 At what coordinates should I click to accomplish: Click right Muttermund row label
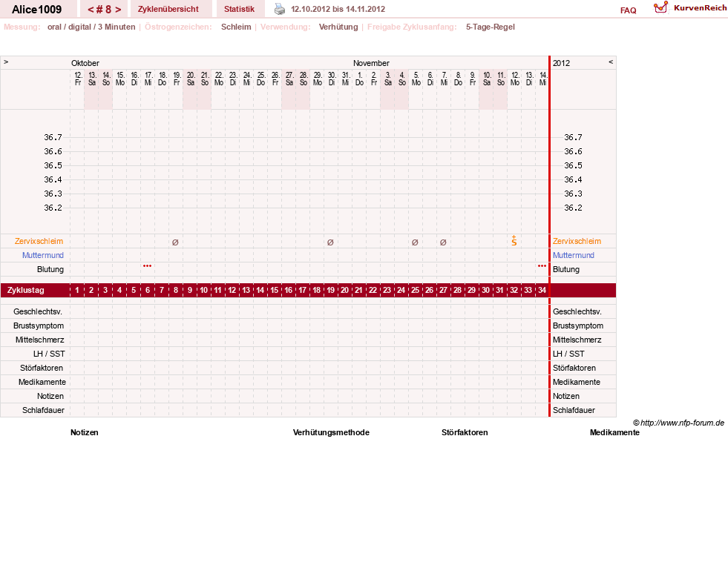click(574, 255)
